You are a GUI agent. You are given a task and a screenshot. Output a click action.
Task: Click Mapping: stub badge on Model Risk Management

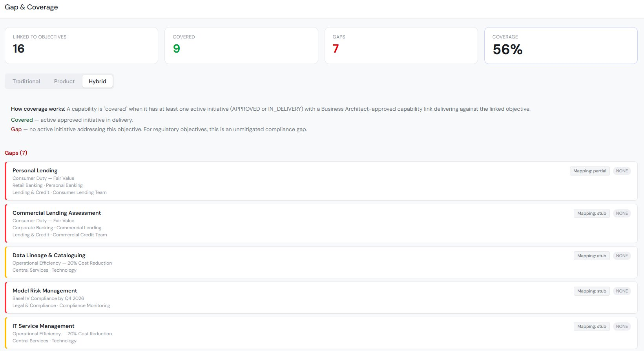[591, 291]
